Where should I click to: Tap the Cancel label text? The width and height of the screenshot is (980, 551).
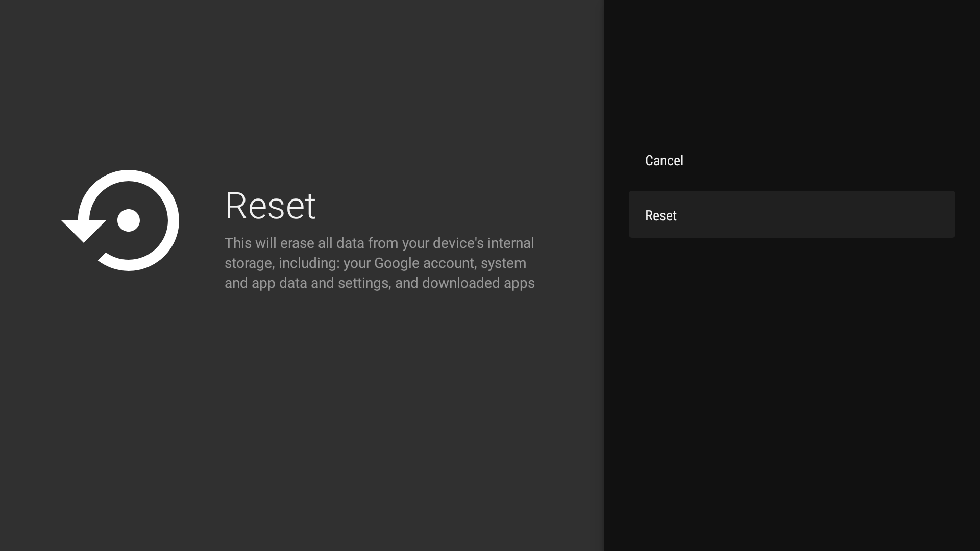pos(664,160)
